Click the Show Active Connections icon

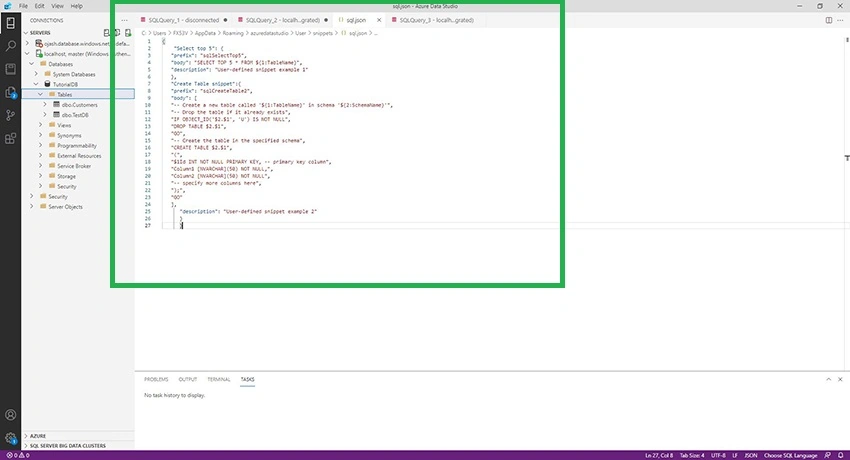click(128, 33)
